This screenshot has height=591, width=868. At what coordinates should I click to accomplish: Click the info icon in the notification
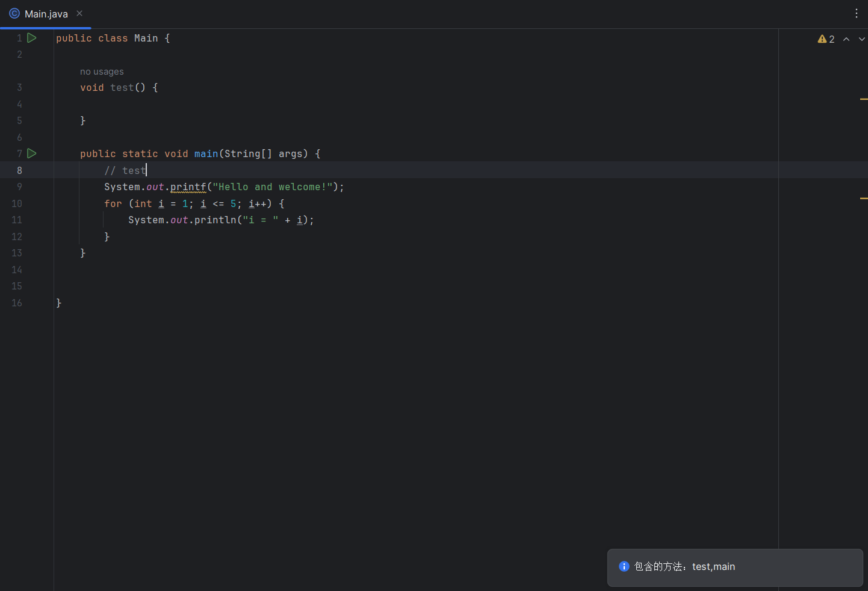(x=624, y=566)
